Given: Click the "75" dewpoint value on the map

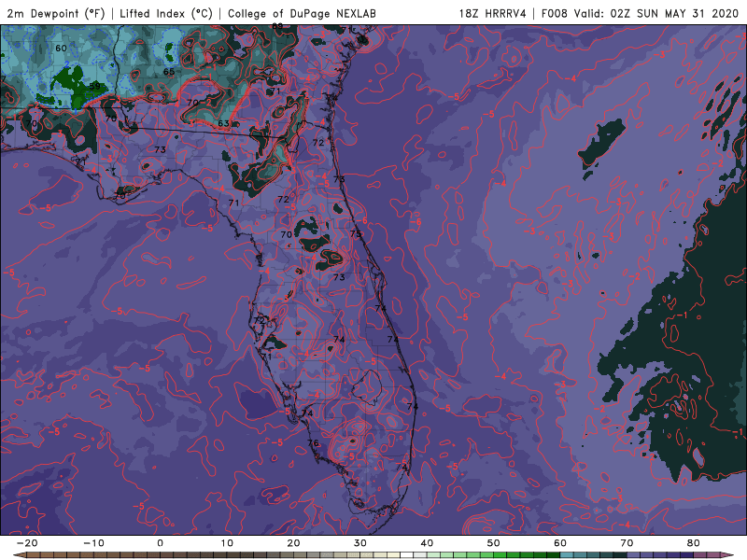Looking at the screenshot, I should coord(356,234).
